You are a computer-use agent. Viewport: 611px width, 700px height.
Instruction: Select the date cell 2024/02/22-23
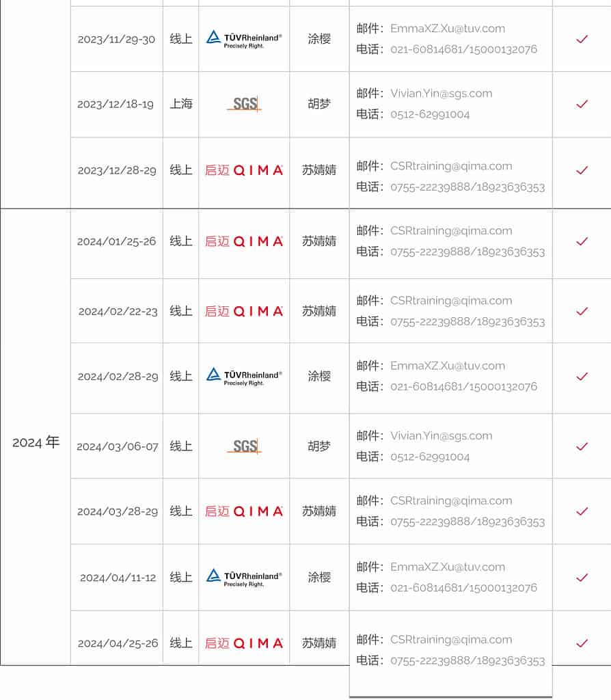(118, 311)
